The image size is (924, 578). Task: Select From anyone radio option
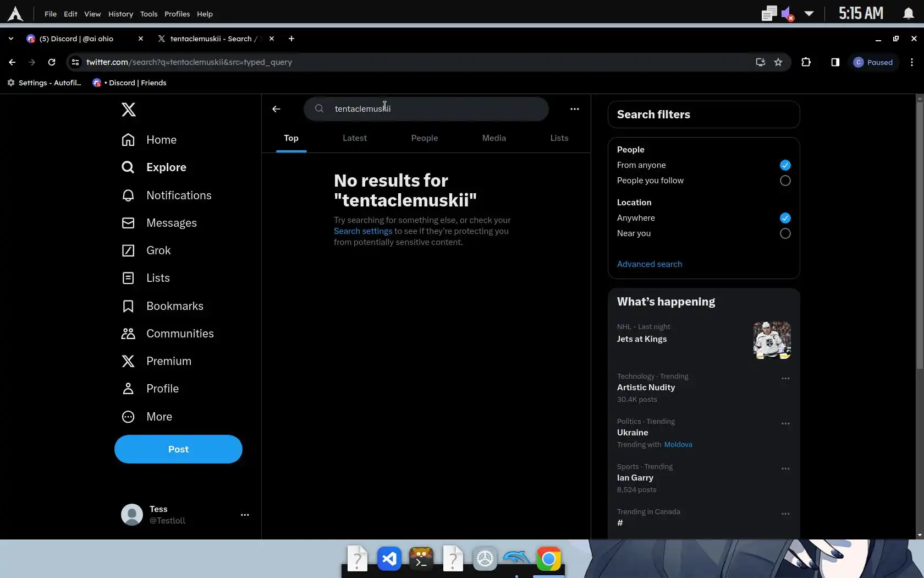pos(785,165)
